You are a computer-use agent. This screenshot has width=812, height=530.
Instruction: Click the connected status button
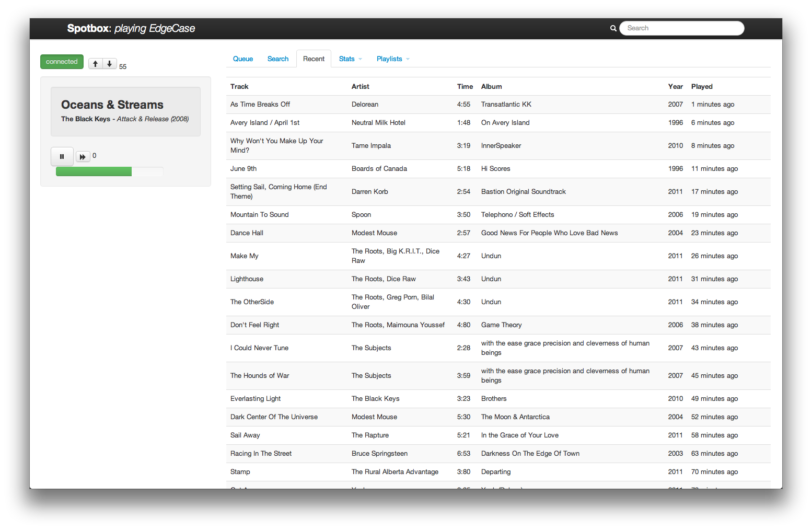(62, 62)
